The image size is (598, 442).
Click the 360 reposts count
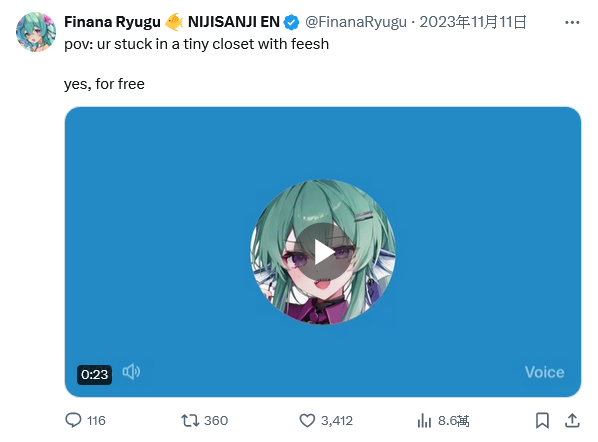click(216, 421)
